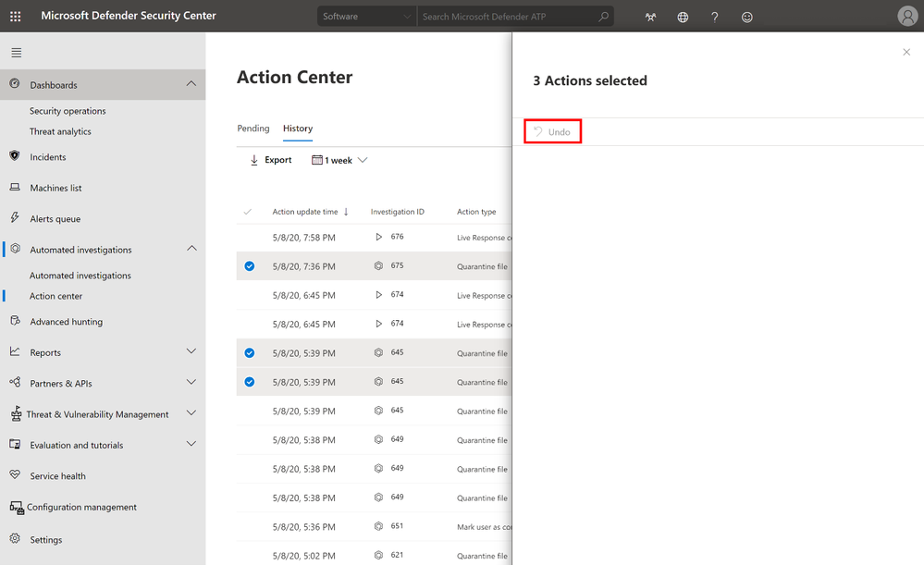This screenshot has height=565, width=924.
Task: Open the globe language settings icon
Action: [x=683, y=17]
